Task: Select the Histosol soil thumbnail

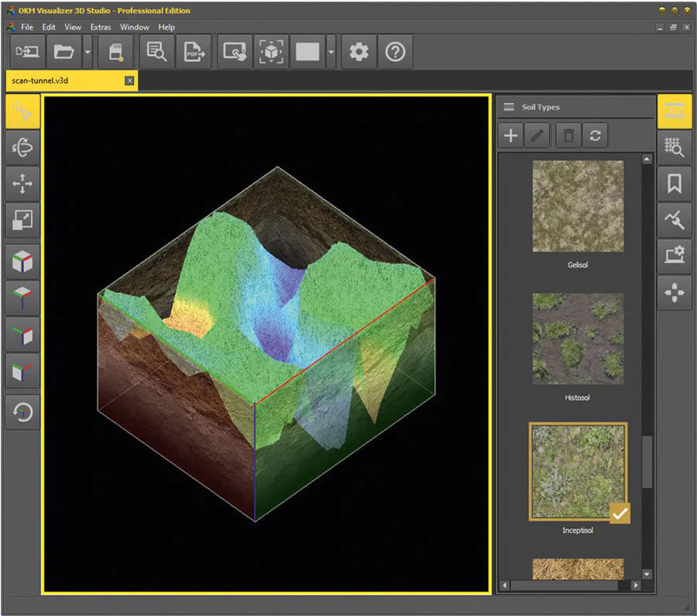Action: [578, 339]
